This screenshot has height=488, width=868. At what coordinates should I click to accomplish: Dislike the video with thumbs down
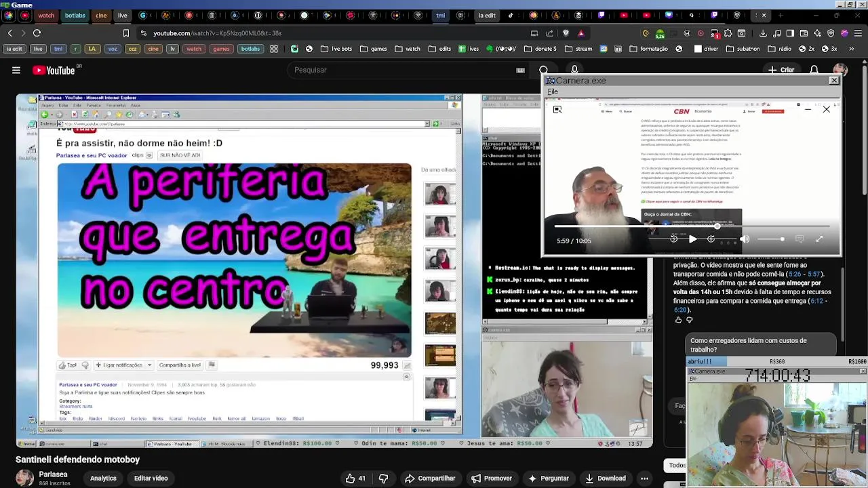tap(383, 479)
